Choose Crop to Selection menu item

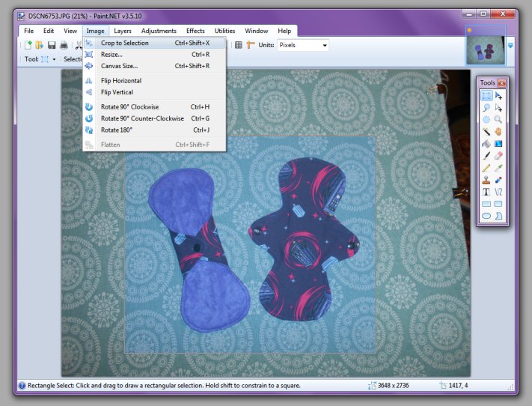[x=125, y=43]
